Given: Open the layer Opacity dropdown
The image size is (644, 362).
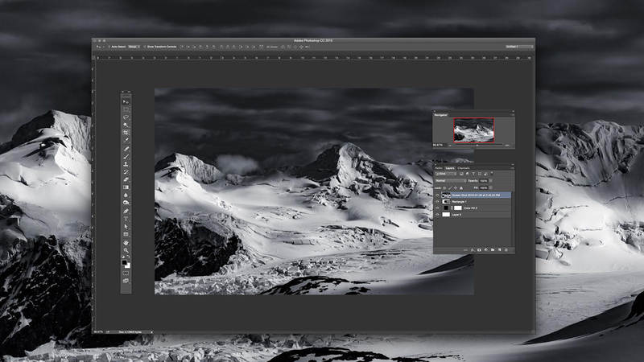Looking at the screenshot, I should click(490, 180).
